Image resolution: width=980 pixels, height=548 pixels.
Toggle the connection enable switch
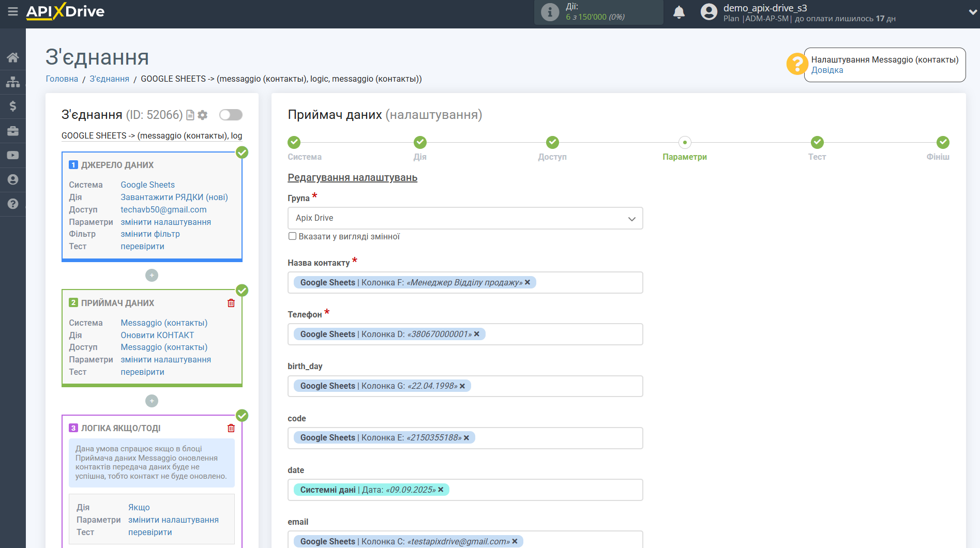(231, 115)
